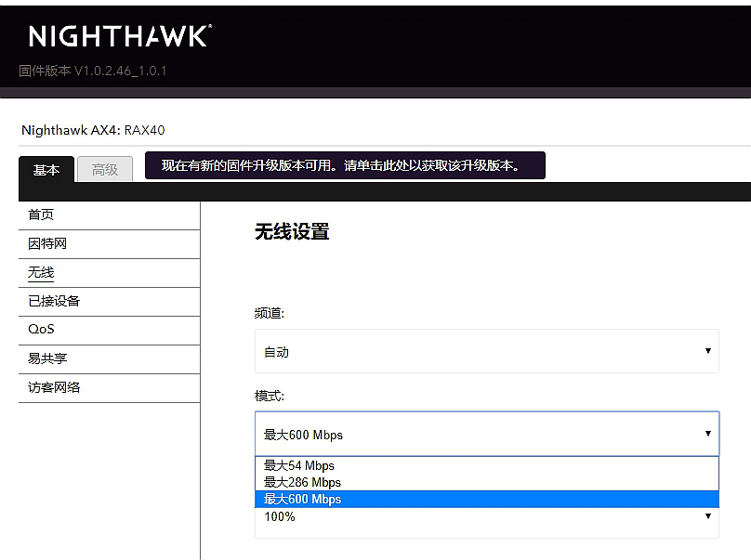Select the 无线 (Wireless) sidebar item
751x560 pixels.
(39, 272)
